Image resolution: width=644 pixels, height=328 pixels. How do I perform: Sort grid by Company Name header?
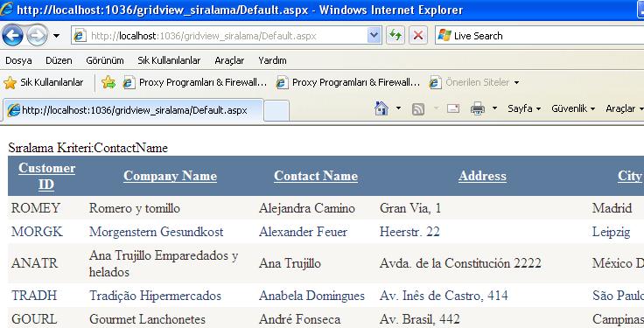170,176
